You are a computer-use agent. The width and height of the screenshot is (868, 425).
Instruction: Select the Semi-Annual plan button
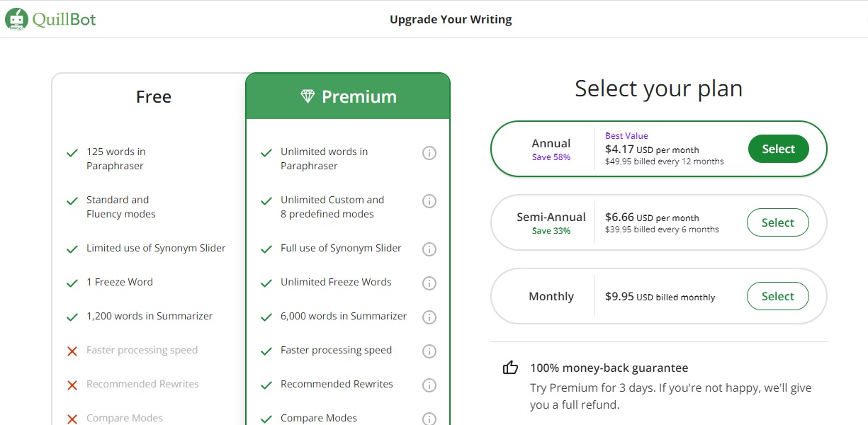pyautogui.click(x=778, y=222)
